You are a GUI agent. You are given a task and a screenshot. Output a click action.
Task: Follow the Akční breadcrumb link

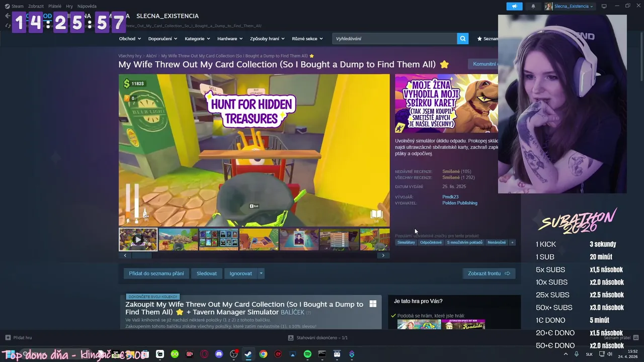(x=151, y=56)
